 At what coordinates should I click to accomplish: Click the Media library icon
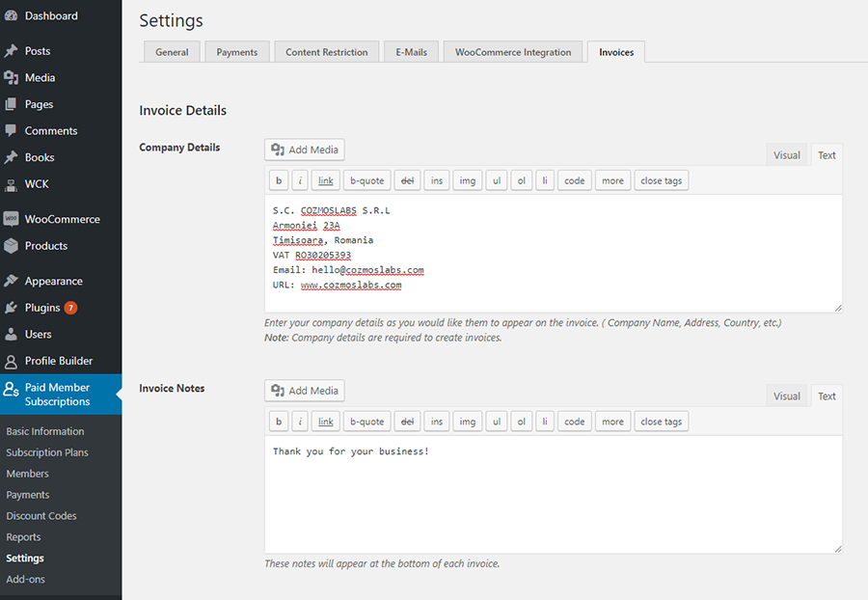[x=11, y=77]
